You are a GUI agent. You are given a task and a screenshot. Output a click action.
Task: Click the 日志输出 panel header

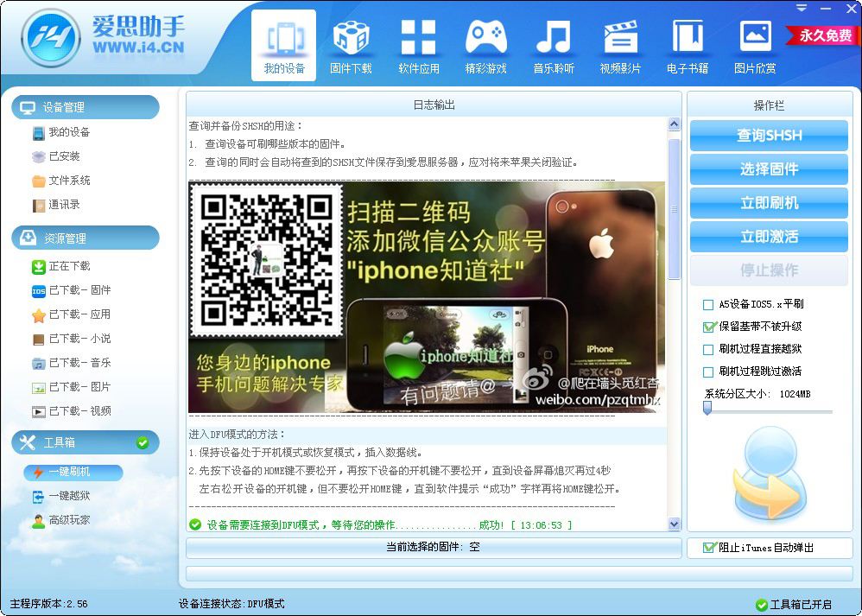coord(434,105)
